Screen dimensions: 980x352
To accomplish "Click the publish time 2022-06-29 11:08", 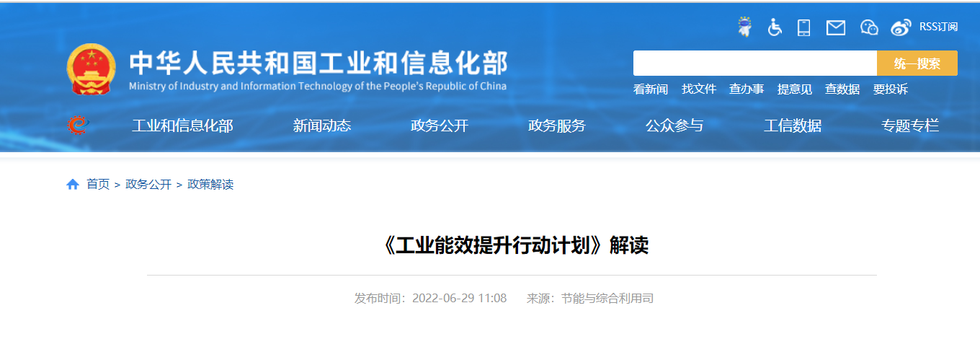I will tap(460, 299).
